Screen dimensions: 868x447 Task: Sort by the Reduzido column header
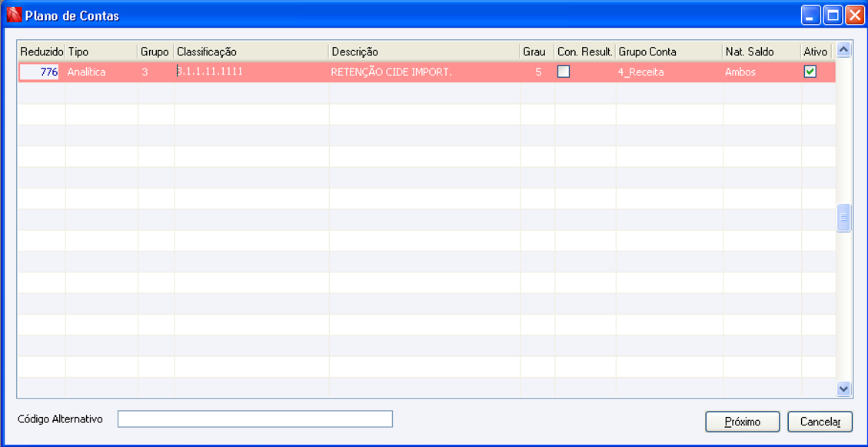pyautogui.click(x=42, y=52)
